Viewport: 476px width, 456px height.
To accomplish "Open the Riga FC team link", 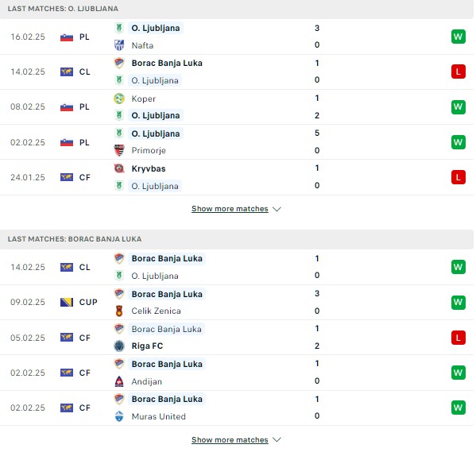I will (x=147, y=346).
